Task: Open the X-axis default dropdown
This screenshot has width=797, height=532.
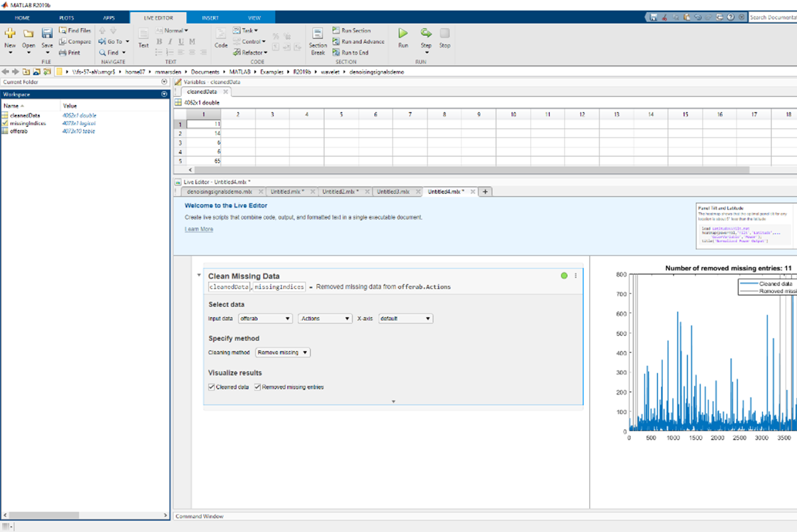Action: tap(404, 318)
